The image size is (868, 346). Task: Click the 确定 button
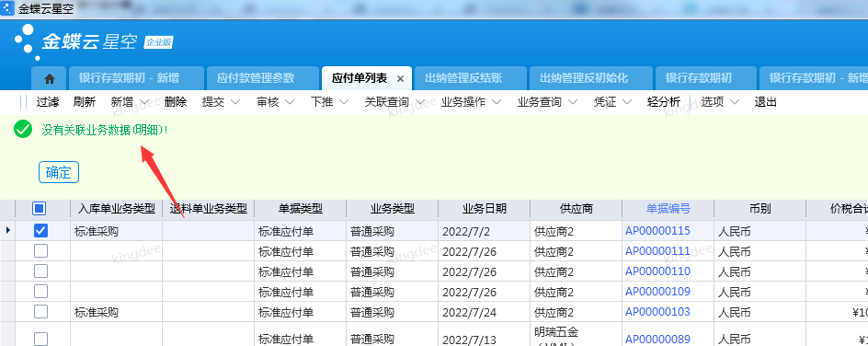click(59, 172)
